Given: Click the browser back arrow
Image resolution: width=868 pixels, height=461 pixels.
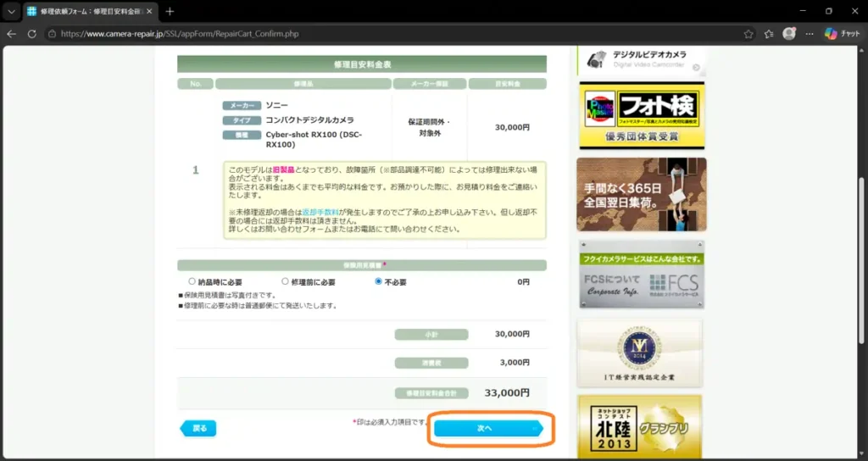Looking at the screenshot, I should [x=11, y=34].
